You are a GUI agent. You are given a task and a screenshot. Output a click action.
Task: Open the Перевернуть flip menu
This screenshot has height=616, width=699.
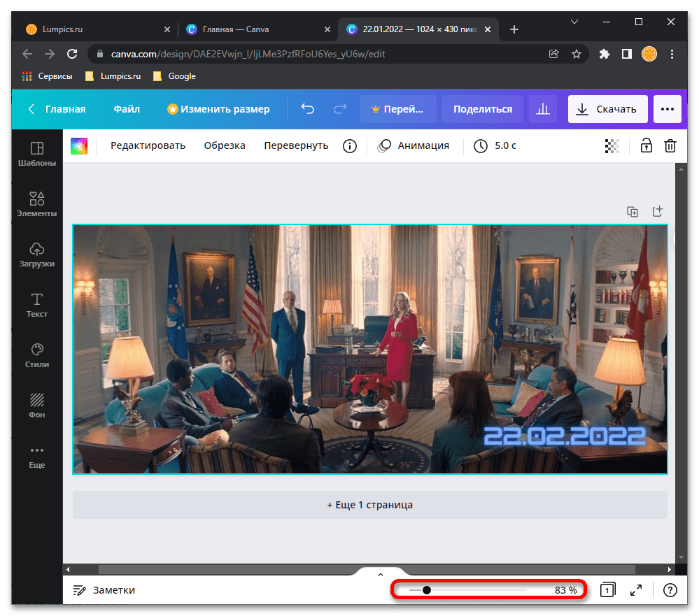[x=296, y=145]
